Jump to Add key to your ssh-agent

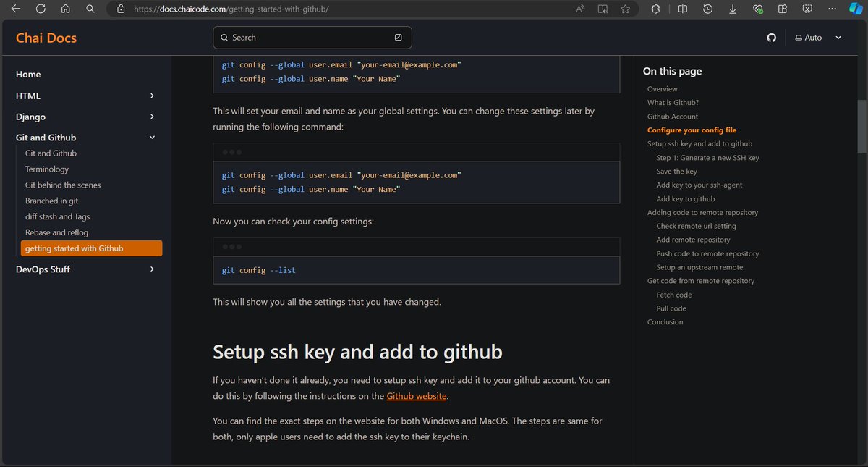coord(699,185)
